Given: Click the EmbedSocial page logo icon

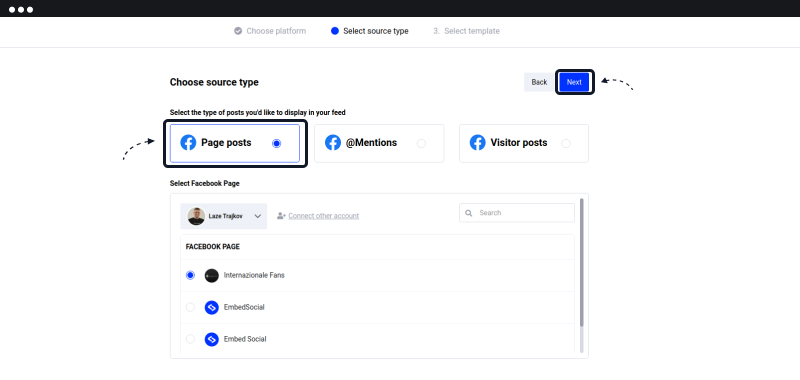Looking at the screenshot, I should coord(212,308).
